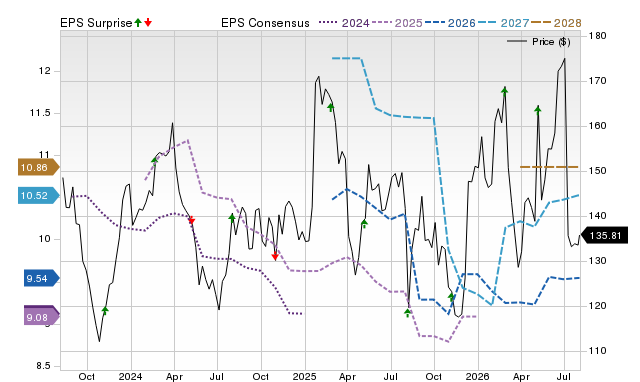
Task: Select the green surprise arrow at May 2026
Action: click(538, 109)
